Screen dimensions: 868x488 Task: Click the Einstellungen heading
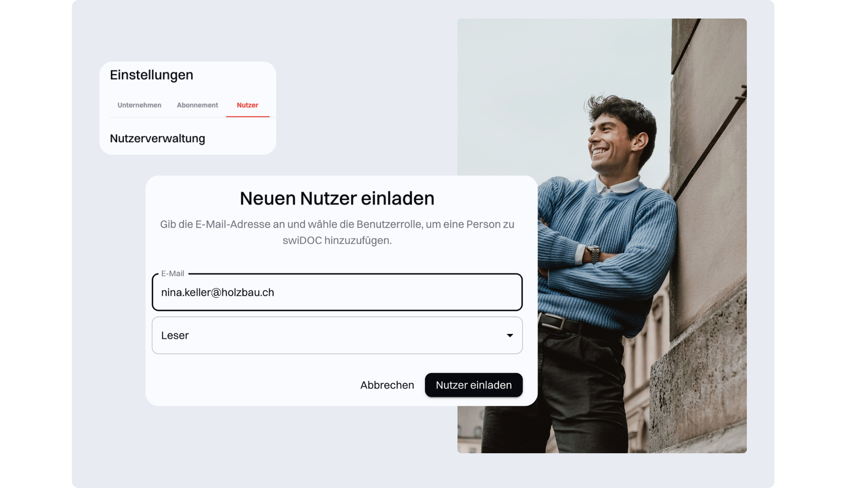[151, 75]
